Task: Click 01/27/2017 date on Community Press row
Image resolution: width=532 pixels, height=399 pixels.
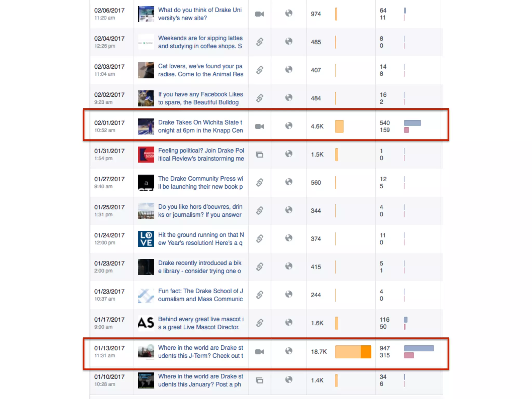Action: point(109,179)
